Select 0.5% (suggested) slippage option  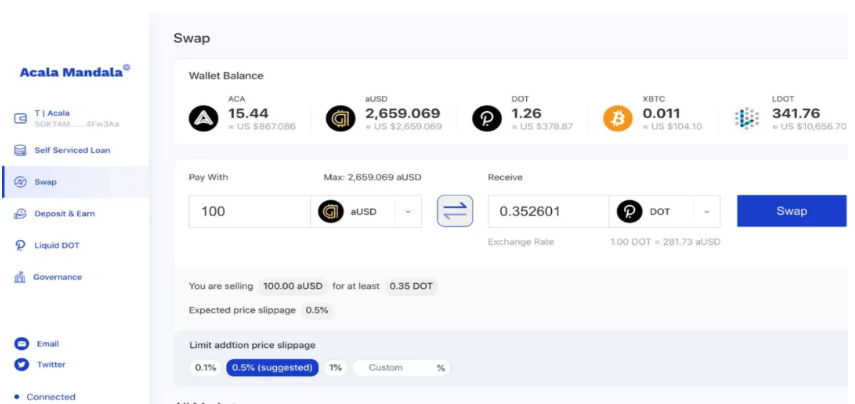[272, 367]
